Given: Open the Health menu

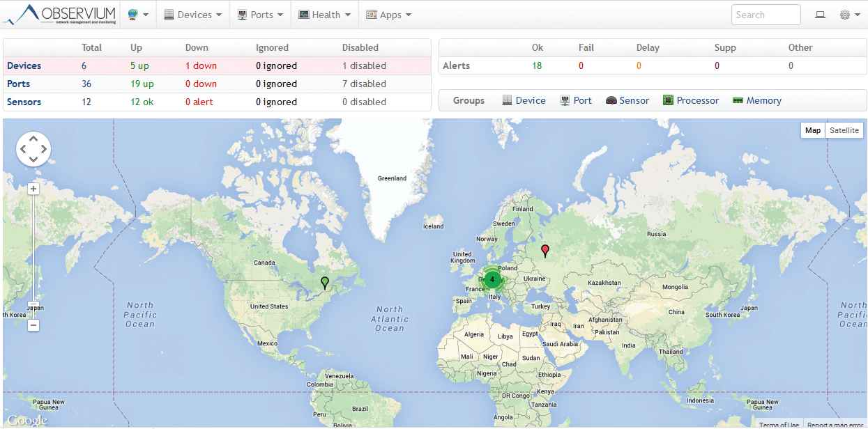Looking at the screenshot, I should tap(324, 15).
